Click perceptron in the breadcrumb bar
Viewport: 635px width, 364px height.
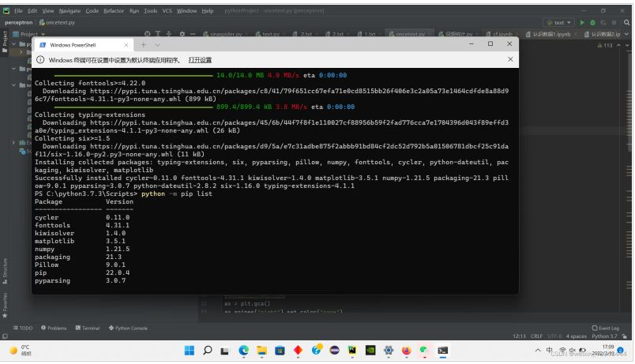19,23
